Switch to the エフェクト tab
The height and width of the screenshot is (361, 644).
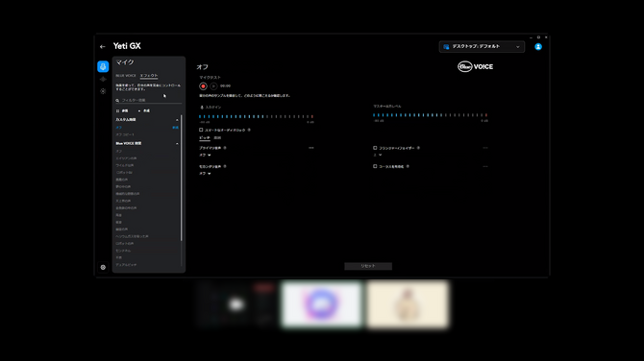click(x=149, y=76)
